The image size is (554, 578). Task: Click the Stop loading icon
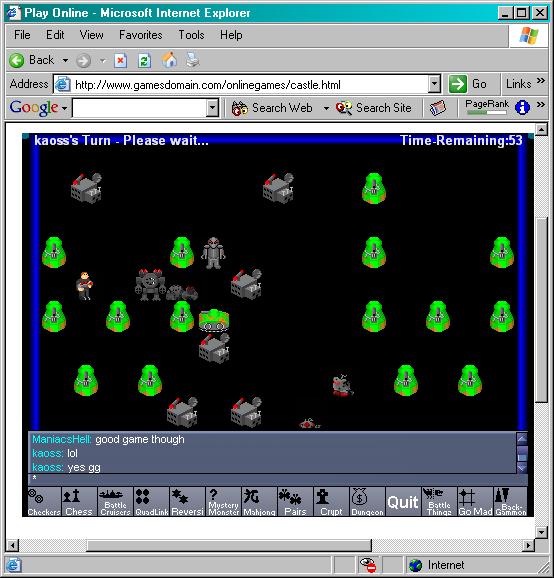(121, 60)
